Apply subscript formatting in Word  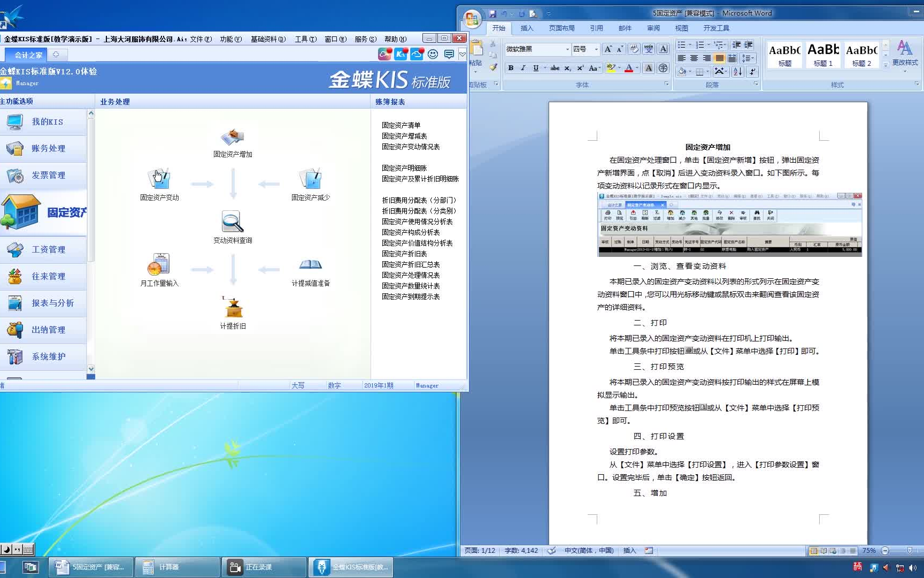click(x=568, y=68)
